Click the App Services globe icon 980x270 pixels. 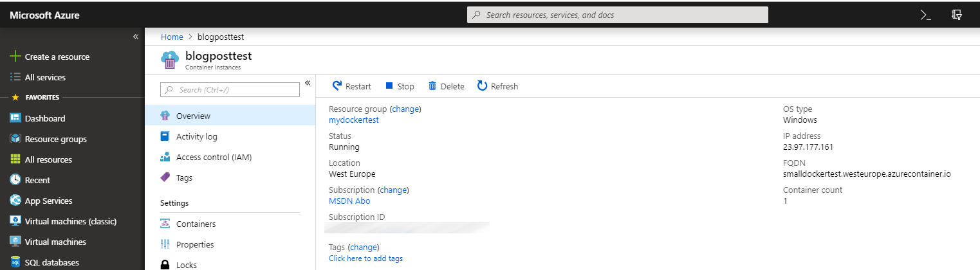(15, 201)
